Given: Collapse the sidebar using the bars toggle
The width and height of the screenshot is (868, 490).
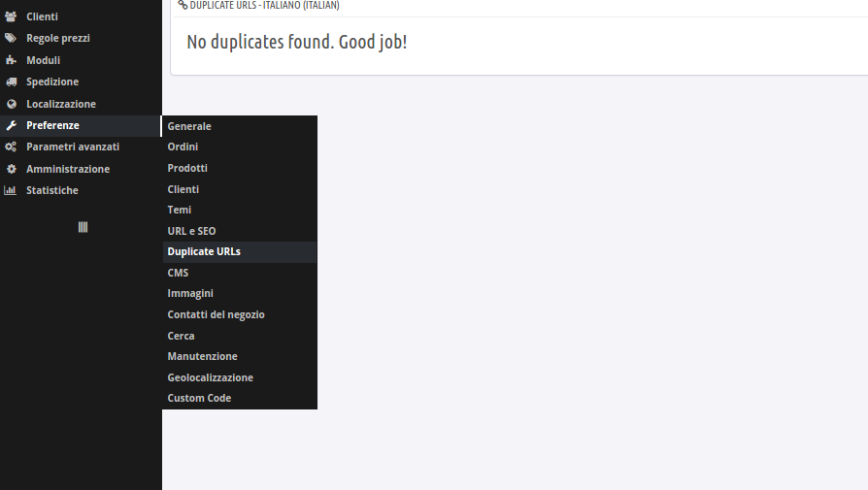Looking at the screenshot, I should pos(83,226).
